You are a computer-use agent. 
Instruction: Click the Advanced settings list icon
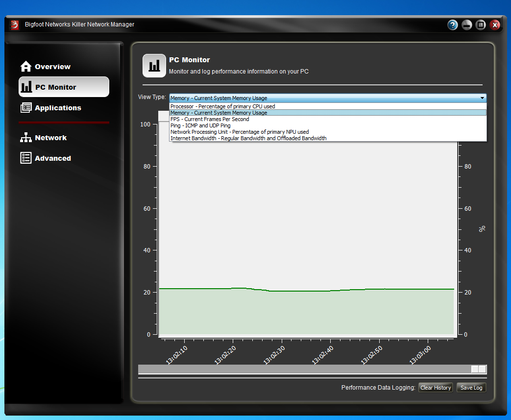point(26,158)
